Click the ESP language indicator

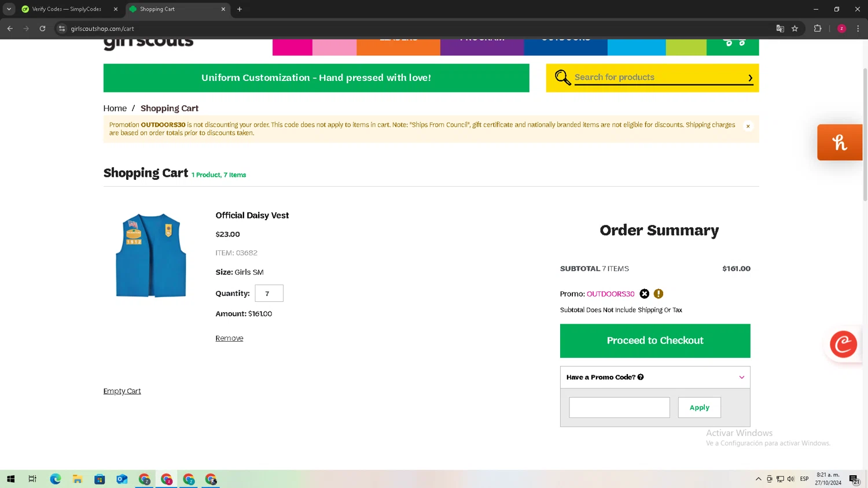tap(804, 479)
